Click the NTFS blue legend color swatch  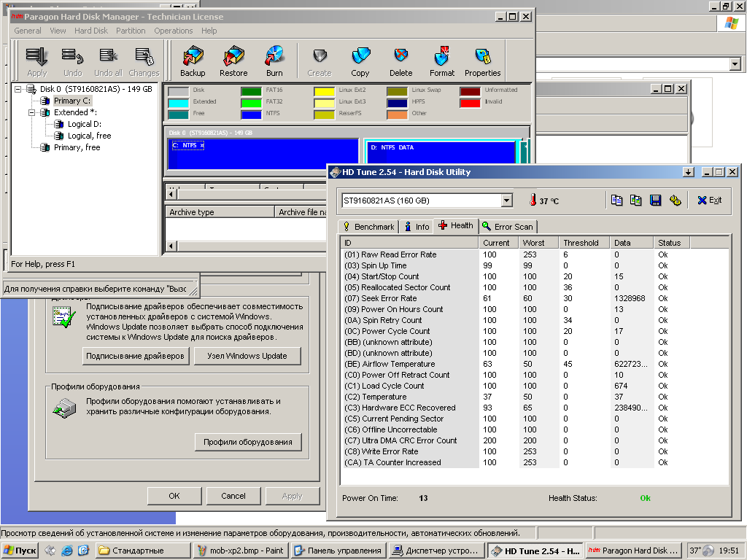[x=251, y=114]
